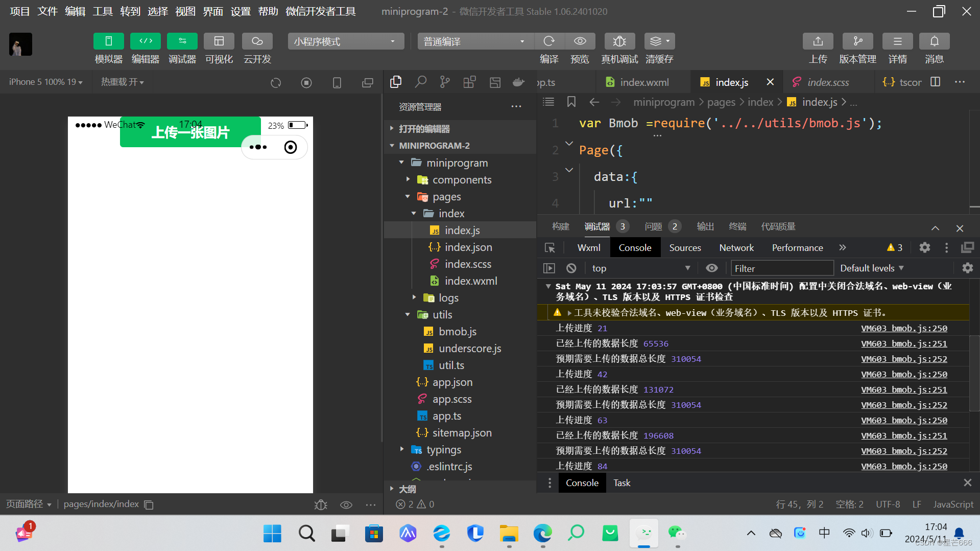Open the clear cache (清缓存) dropdown
The image size is (980, 551).
(659, 41)
